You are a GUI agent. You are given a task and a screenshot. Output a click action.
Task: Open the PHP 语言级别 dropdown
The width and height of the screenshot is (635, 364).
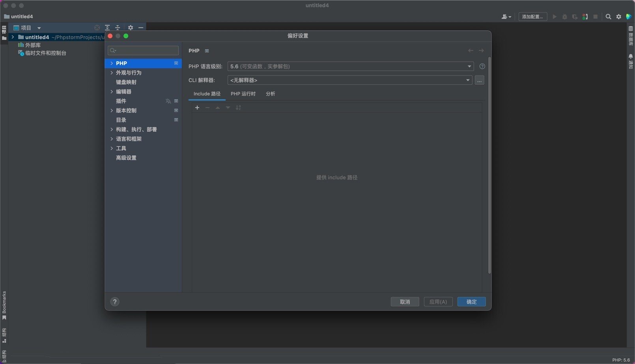pos(469,66)
